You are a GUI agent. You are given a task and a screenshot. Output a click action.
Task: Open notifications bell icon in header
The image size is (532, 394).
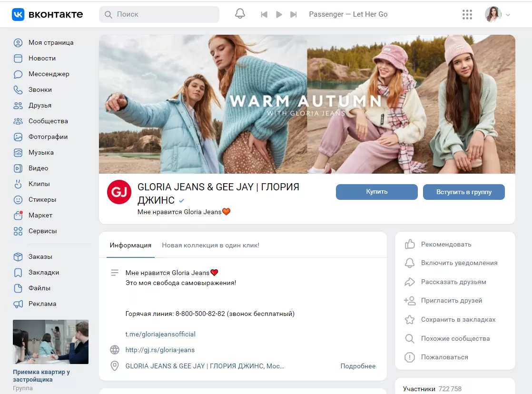point(240,14)
